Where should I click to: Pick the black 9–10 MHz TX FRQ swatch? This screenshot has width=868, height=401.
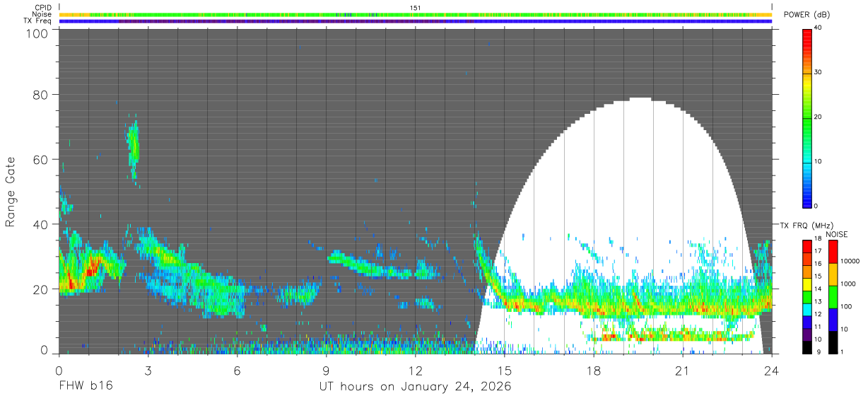[x=807, y=347]
